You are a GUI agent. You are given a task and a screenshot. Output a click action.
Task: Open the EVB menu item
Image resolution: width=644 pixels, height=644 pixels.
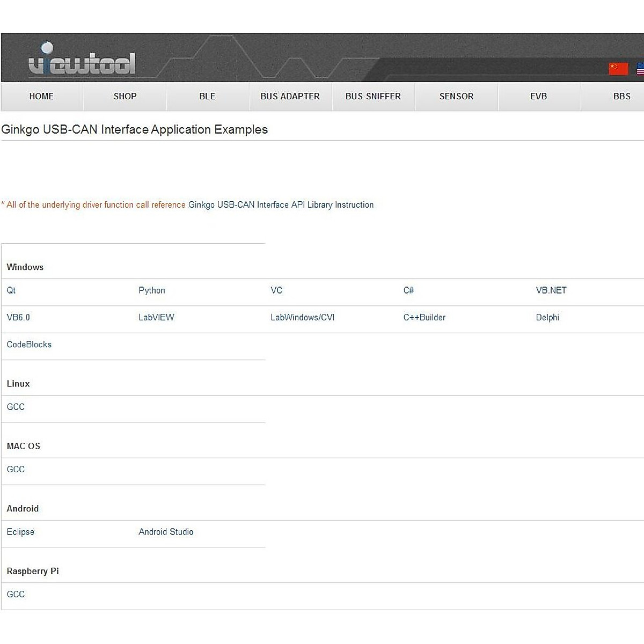(538, 97)
